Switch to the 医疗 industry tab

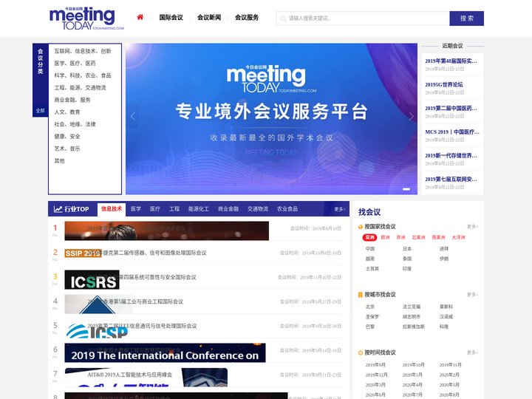[155, 209]
